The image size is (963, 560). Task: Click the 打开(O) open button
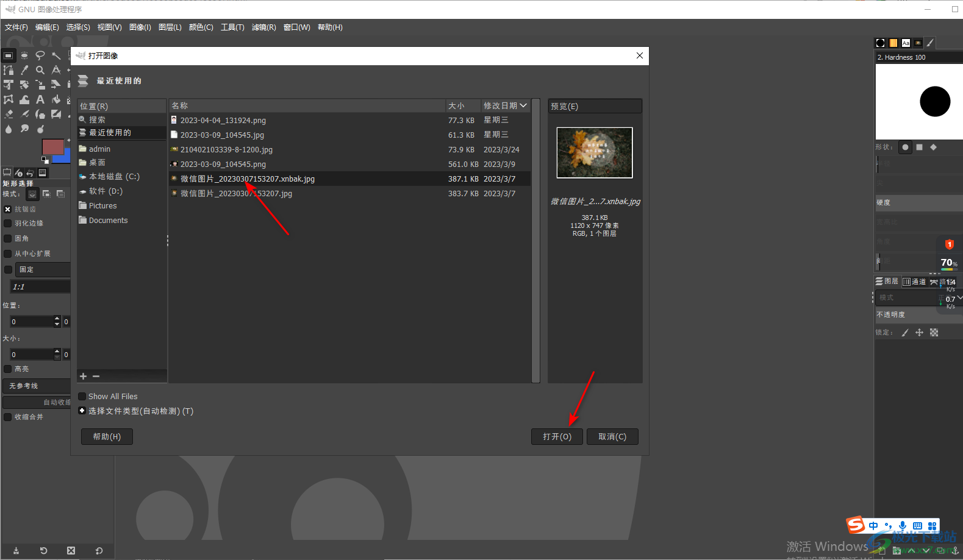[x=557, y=436]
